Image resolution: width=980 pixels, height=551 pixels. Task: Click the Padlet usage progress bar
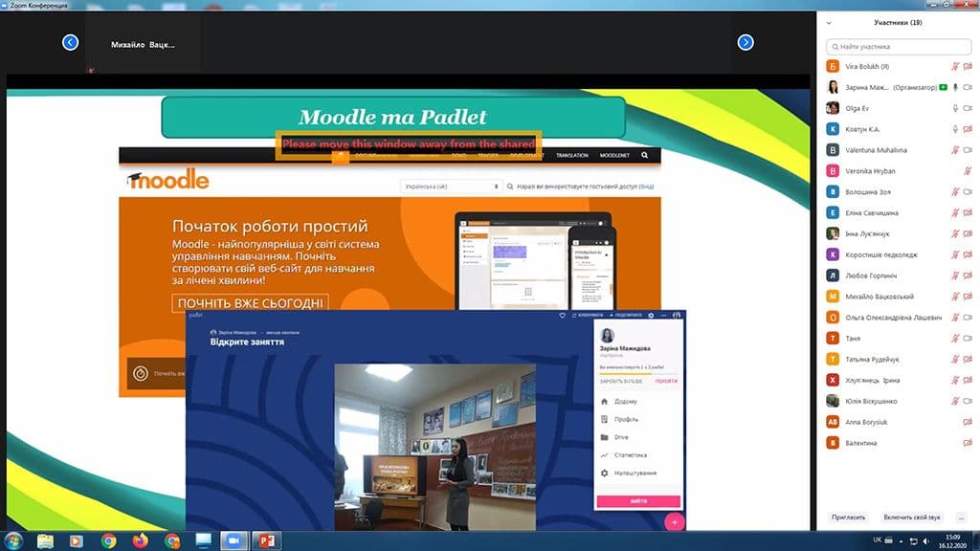(x=638, y=374)
